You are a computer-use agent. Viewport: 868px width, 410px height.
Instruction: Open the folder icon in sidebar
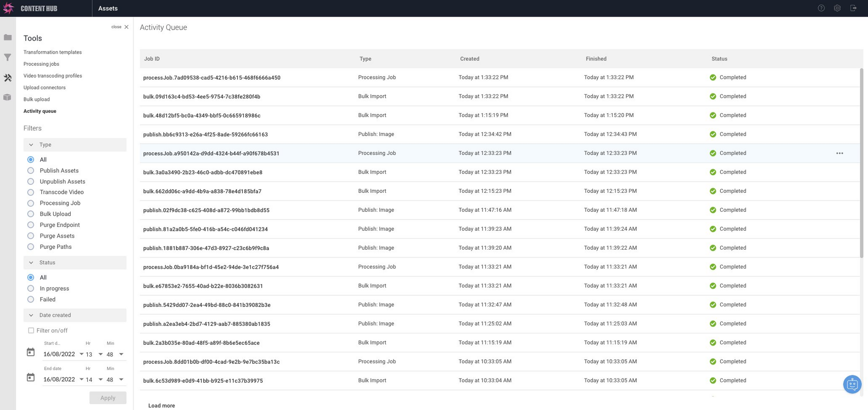tap(8, 37)
